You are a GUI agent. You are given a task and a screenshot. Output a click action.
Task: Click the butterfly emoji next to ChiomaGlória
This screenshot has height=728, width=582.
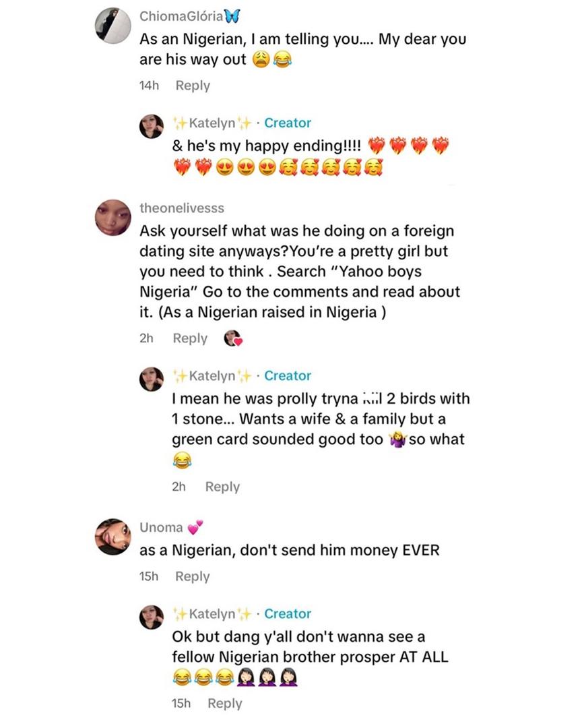click(233, 16)
